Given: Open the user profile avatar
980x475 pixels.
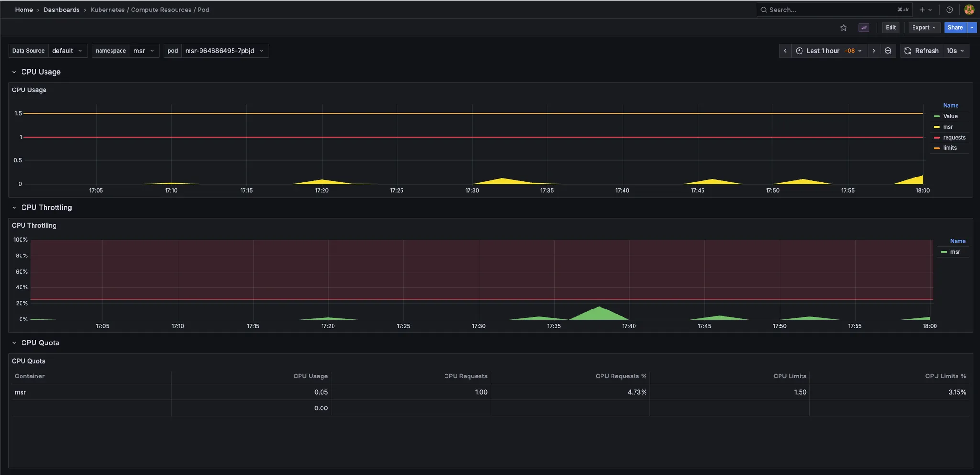Looking at the screenshot, I should tap(969, 10).
